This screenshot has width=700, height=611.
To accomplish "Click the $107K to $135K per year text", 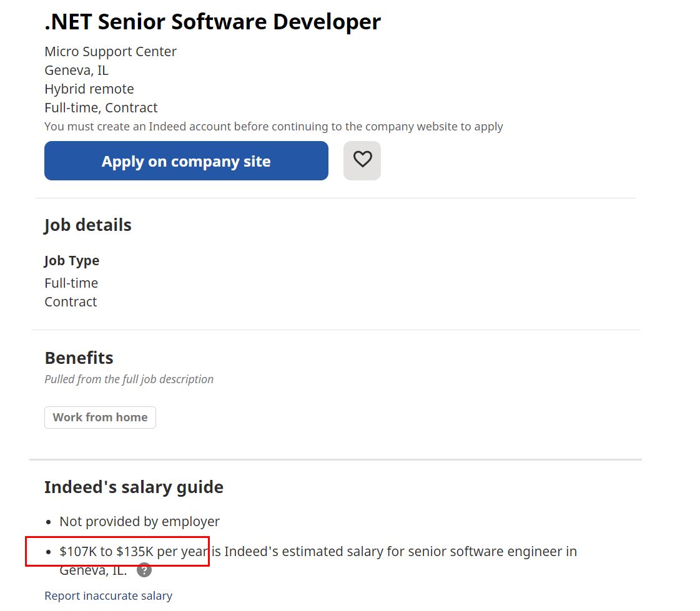I will coord(134,552).
